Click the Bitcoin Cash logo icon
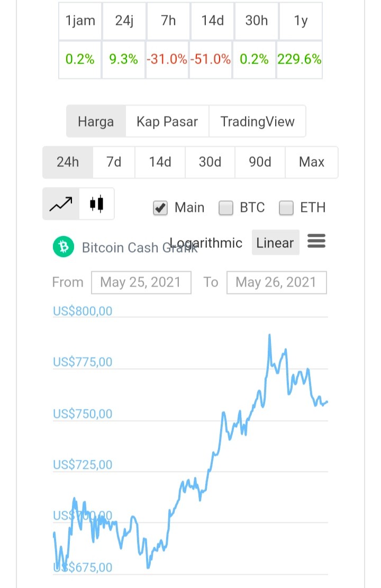The height and width of the screenshot is (588, 381). tap(63, 247)
